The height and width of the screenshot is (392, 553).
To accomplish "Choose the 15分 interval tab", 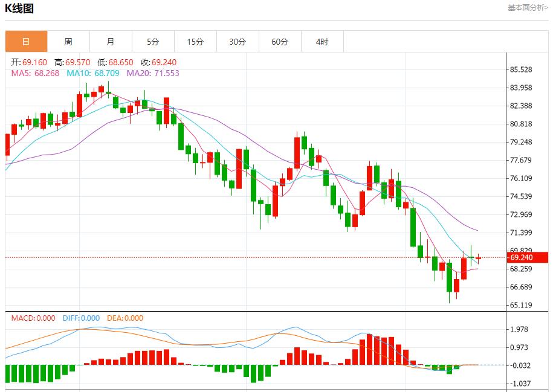I will tap(195, 42).
